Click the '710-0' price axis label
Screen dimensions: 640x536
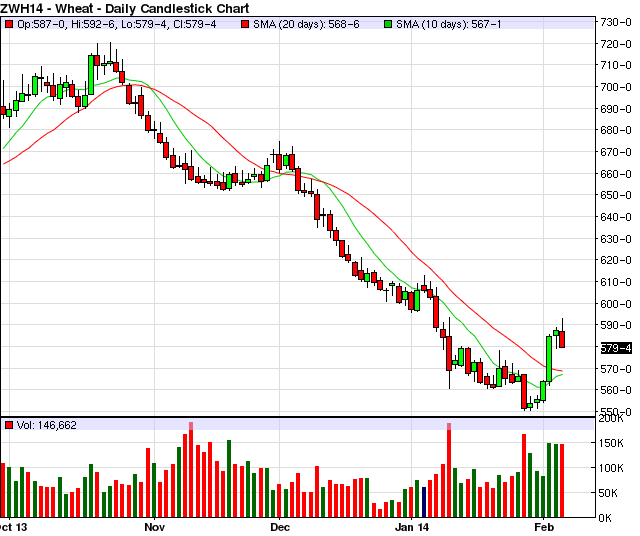coord(616,65)
